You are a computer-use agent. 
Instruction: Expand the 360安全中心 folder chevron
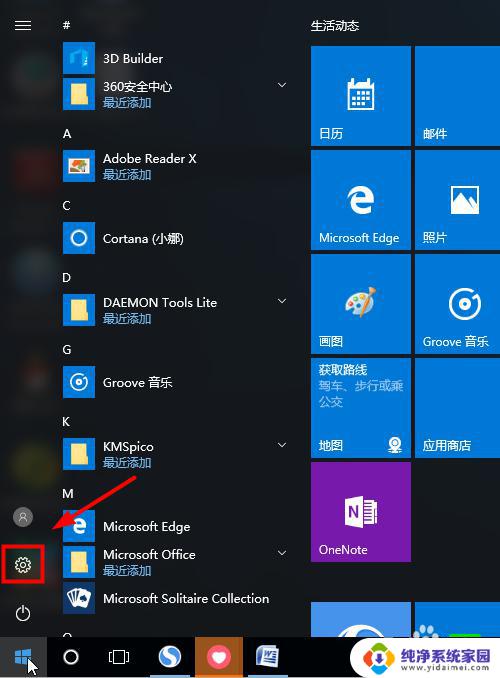[282, 85]
